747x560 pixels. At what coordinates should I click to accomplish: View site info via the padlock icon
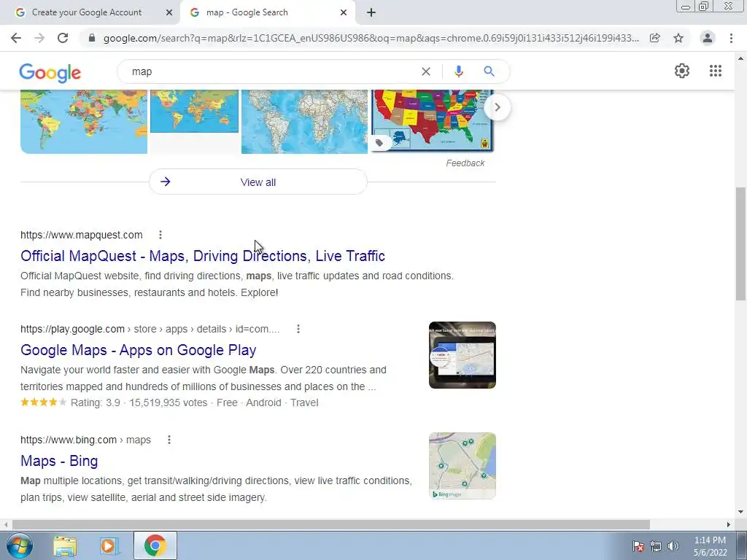(x=92, y=38)
